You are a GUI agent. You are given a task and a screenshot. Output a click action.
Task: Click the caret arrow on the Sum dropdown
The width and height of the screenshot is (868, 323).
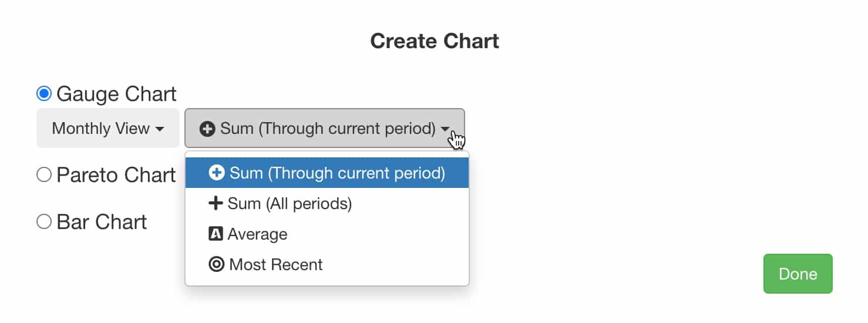click(x=446, y=129)
